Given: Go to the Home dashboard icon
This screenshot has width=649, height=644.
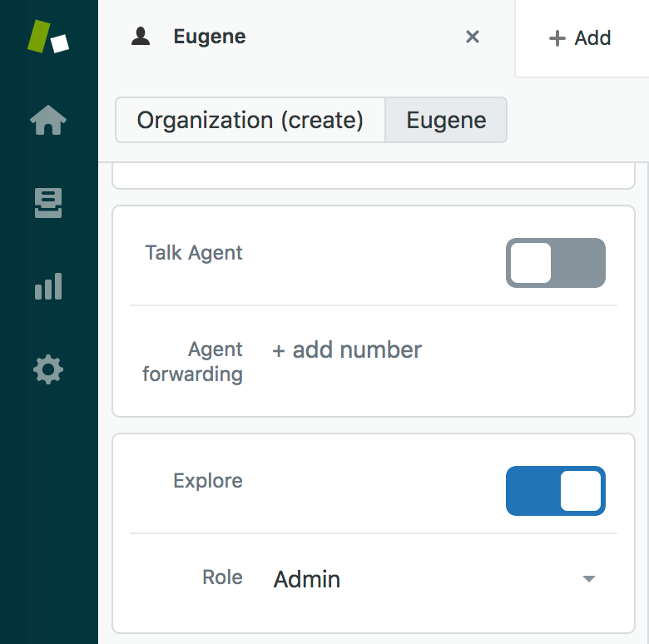Looking at the screenshot, I should pos(48,120).
